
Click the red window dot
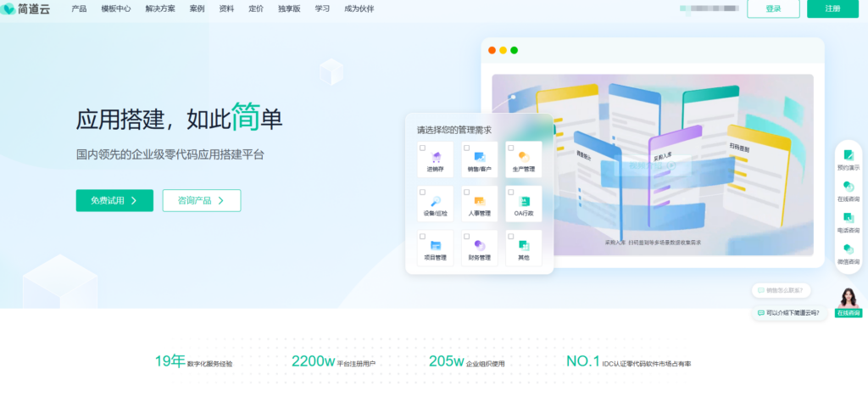pos(492,50)
